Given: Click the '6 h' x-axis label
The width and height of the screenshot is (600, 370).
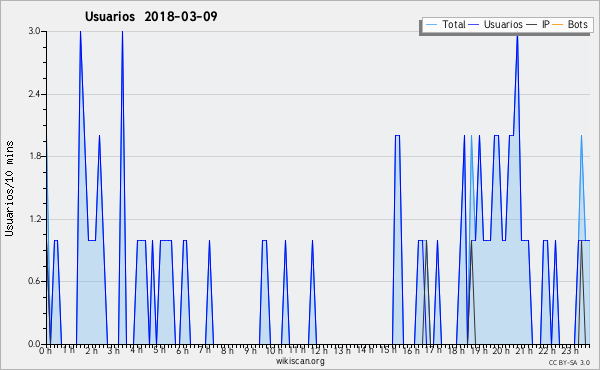Looking at the screenshot, I should click(182, 350).
